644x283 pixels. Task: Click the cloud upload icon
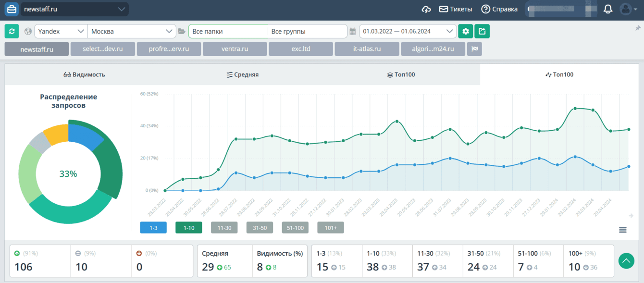(426, 9)
